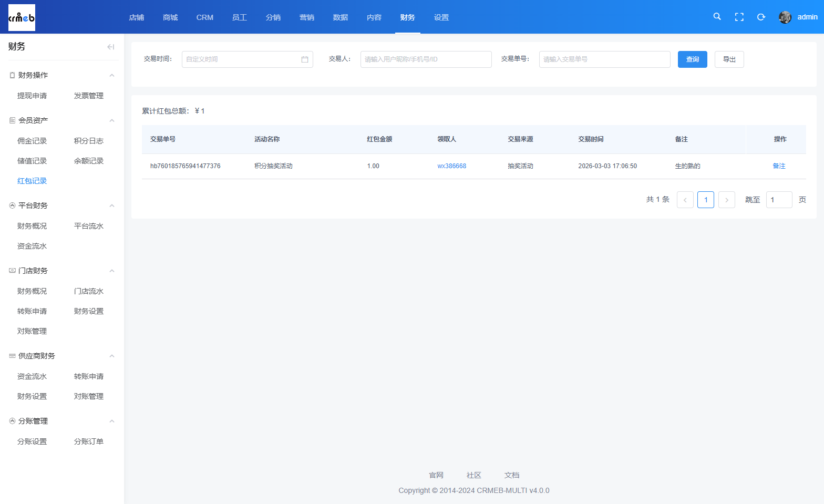Image resolution: width=824 pixels, height=504 pixels.
Task: Collapse the 供应商财务 menu group
Action: coord(111,356)
